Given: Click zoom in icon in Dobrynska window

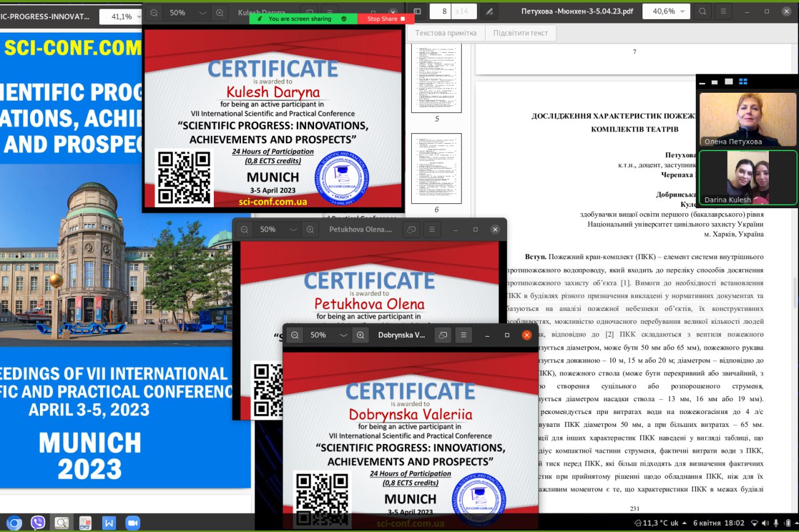Looking at the screenshot, I should pos(361,335).
